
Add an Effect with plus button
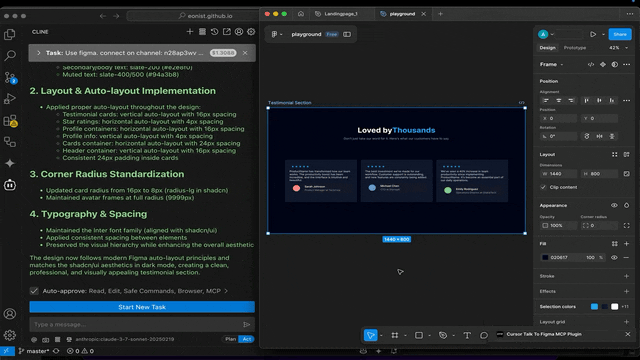click(627, 291)
